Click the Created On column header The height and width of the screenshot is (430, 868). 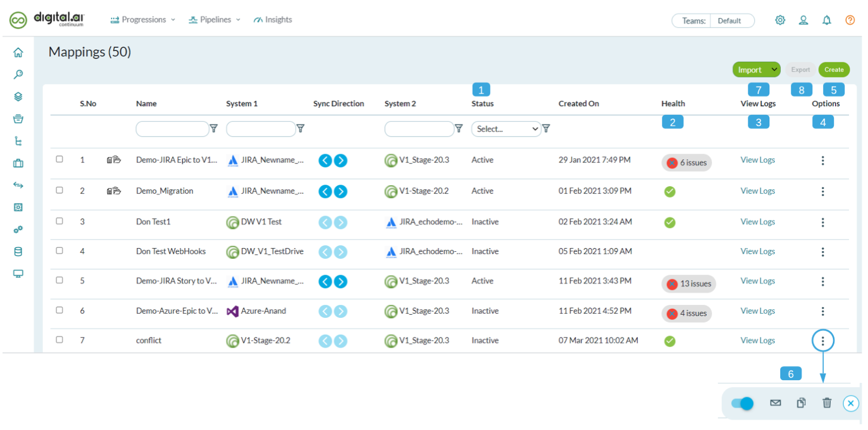pyautogui.click(x=579, y=103)
